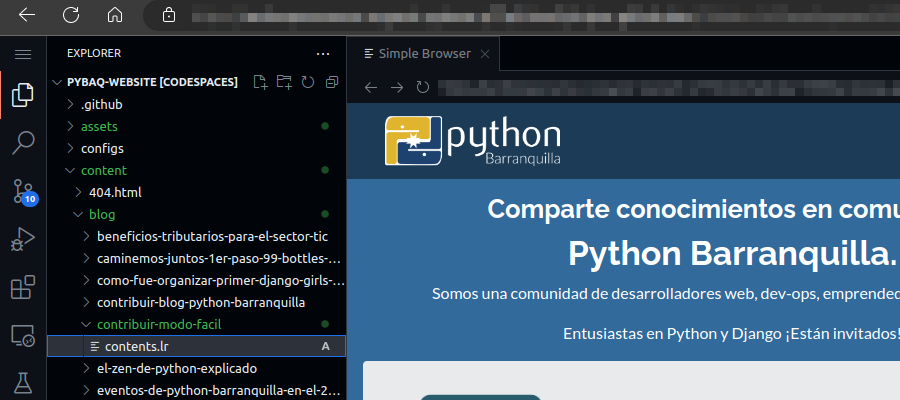Open Source Control with 10 changes

coord(24,191)
